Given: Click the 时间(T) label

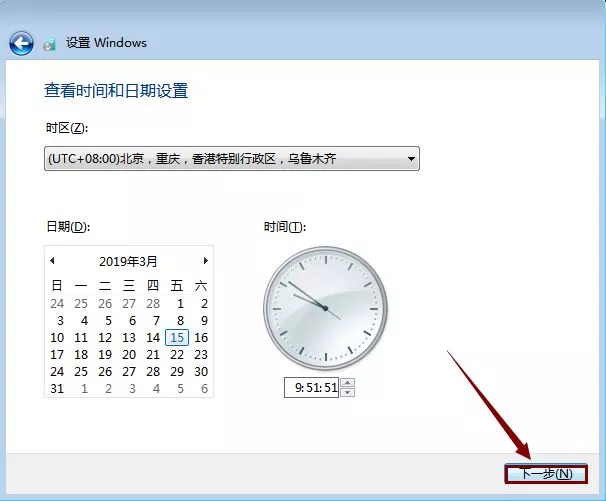Looking at the screenshot, I should pos(285,227).
